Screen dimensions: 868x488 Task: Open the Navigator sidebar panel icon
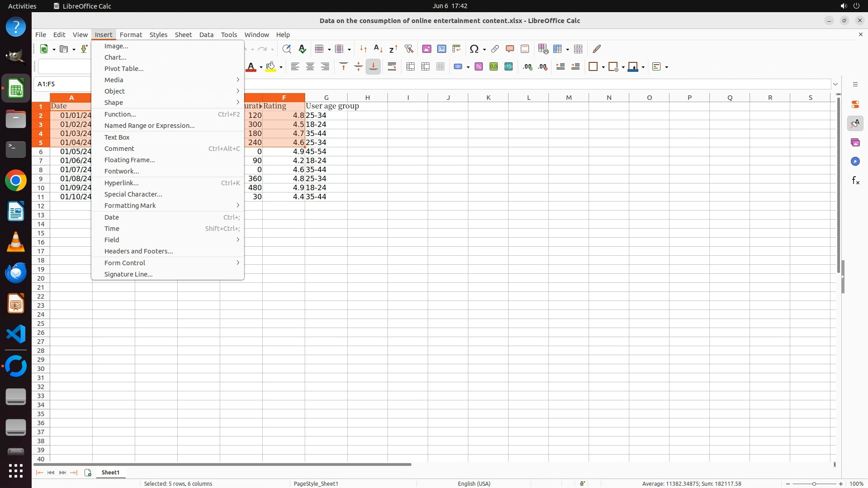point(855,161)
